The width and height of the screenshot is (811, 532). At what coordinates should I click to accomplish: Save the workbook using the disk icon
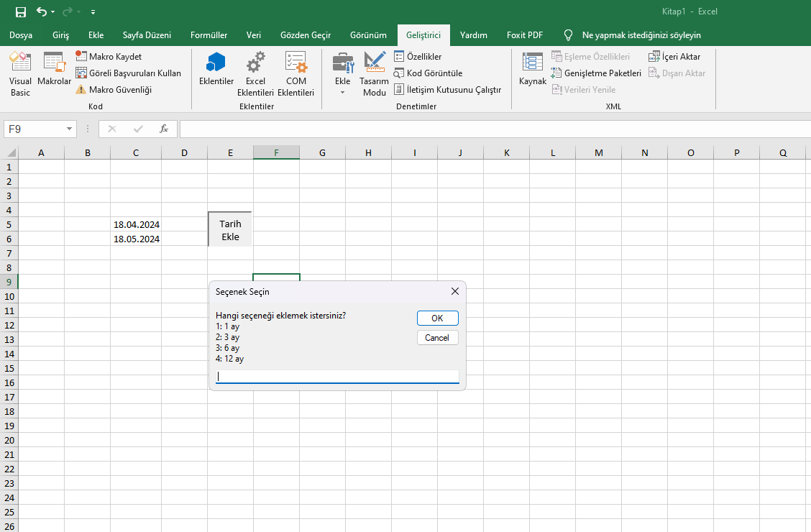click(21, 12)
